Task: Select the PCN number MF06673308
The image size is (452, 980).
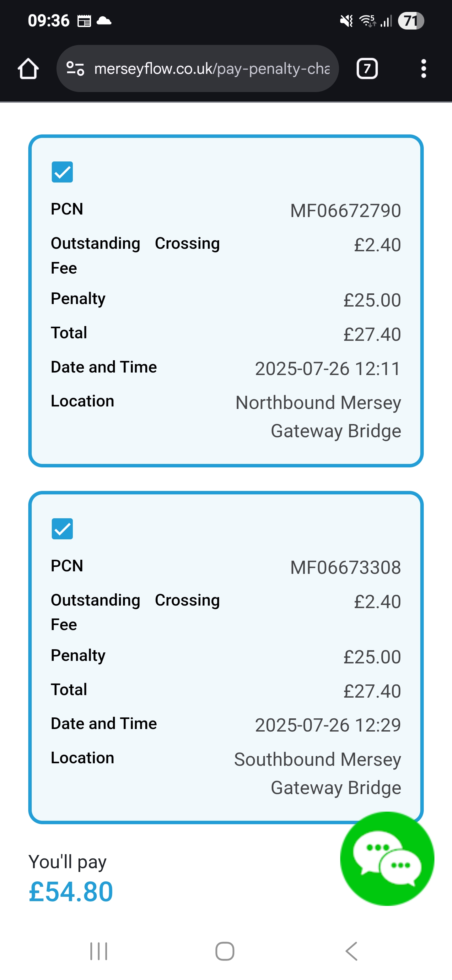Action: pyautogui.click(x=345, y=568)
